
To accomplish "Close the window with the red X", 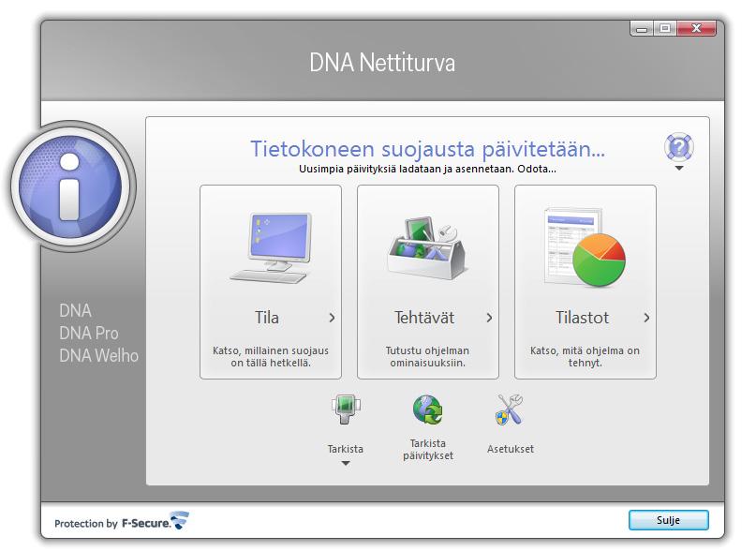I will (x=696, y=28).
